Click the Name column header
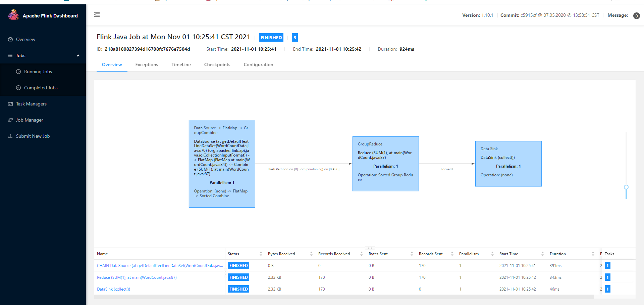Image resolution: width=644 pixels, height=305 pixels. pyautogui.click(x=102, y=254)
